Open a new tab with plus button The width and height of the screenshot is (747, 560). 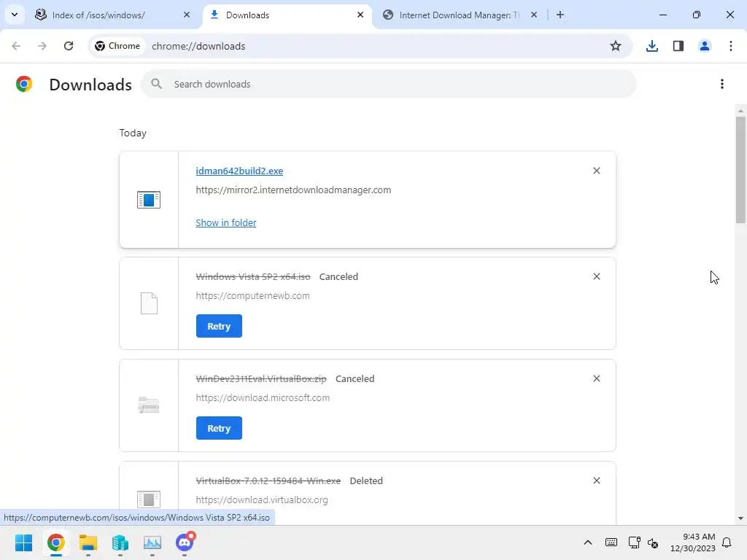click(x=560, y=15)
